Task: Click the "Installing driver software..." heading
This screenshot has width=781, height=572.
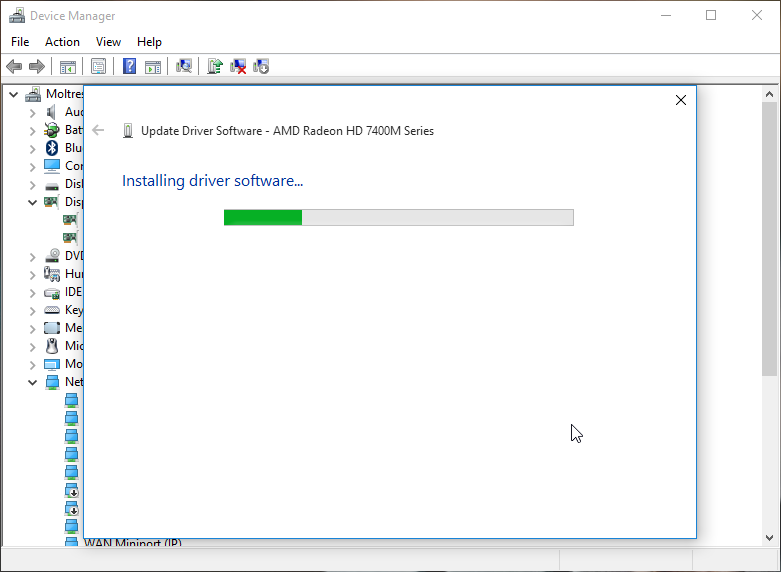Action: click(212, 180)
